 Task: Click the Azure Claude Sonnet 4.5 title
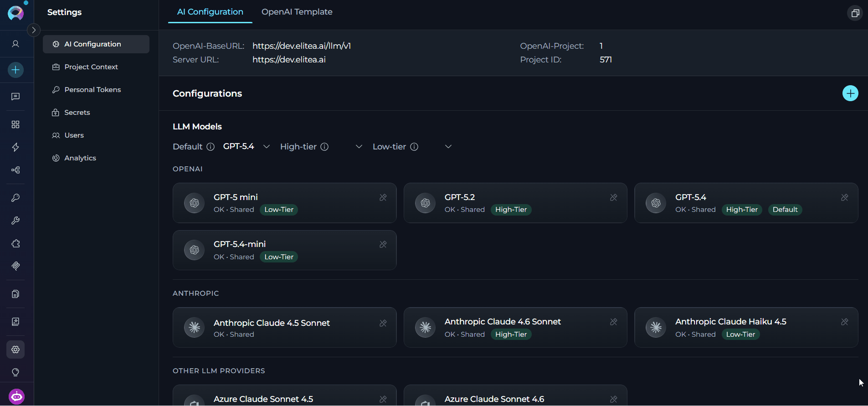[x=263, y=399]
